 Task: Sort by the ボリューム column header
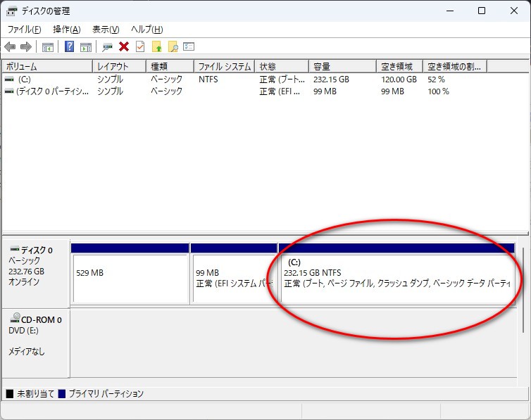[x=47, y=66]
